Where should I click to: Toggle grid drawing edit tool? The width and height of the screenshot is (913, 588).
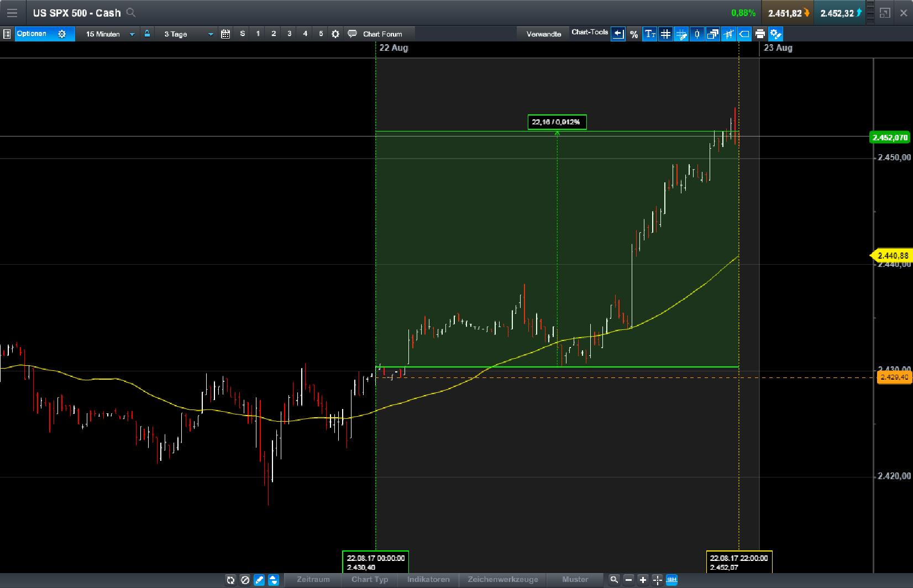coord(681,34)
